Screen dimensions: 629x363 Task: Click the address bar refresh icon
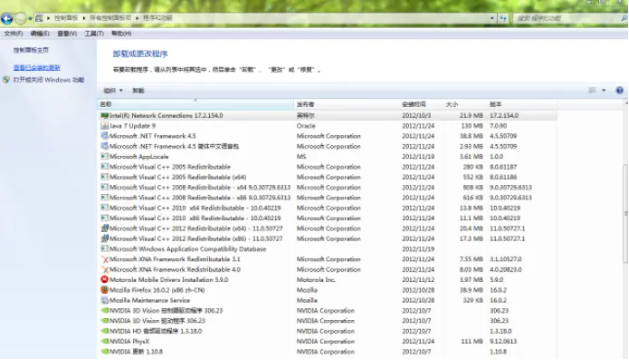[x=503, y=18]
